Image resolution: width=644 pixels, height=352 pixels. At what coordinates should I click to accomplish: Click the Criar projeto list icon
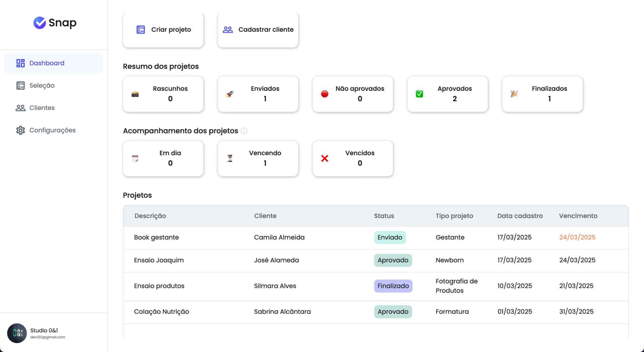[141, 30]
